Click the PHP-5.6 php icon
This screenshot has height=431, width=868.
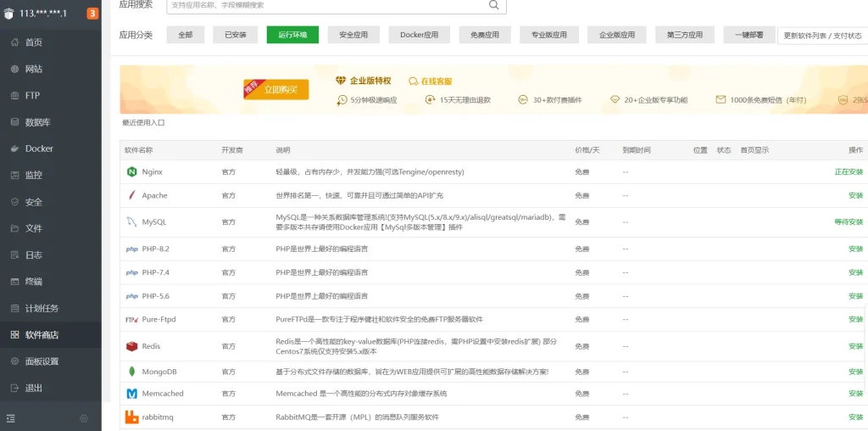click(x=131, y=296)
